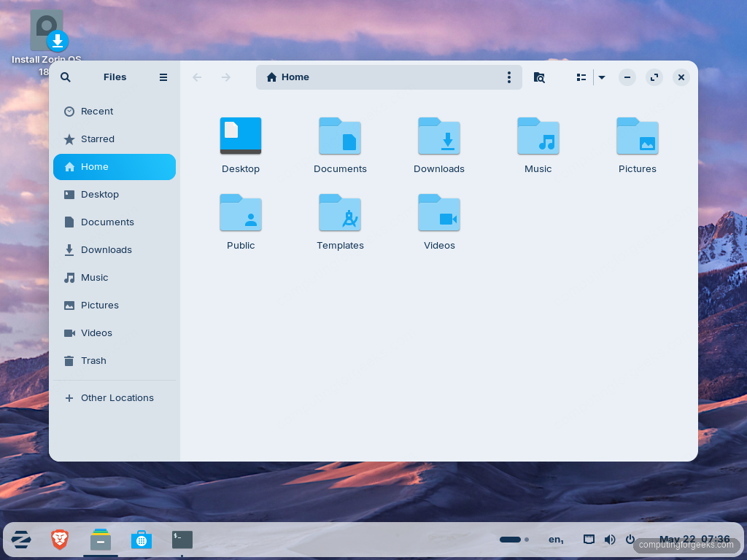
Task: Open the search in Files sidebar
Action: point(66,77)
